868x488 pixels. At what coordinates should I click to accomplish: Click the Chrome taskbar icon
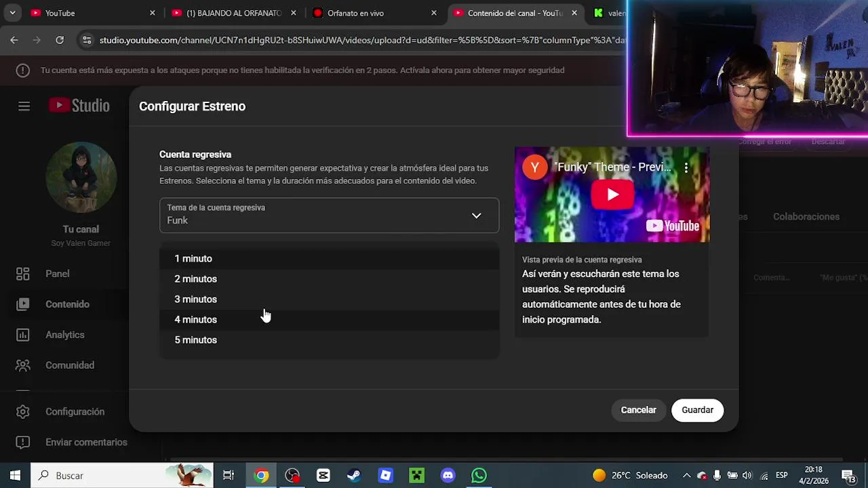tap(261, 476)
